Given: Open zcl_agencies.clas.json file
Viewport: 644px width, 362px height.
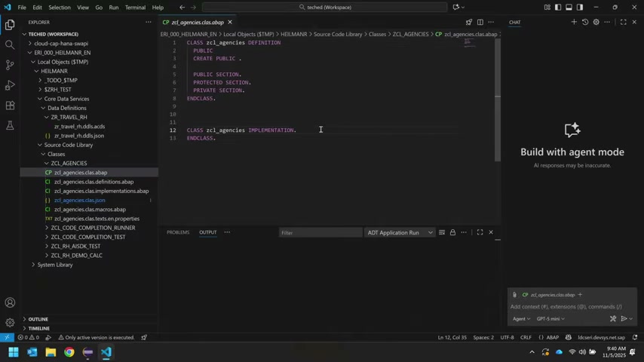Looking at the screenshot, I should point(80,200).
